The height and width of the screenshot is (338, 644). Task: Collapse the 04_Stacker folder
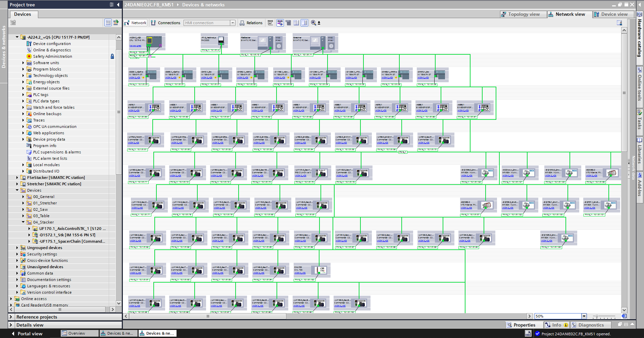pyautogui.click(x=23, y=222)
